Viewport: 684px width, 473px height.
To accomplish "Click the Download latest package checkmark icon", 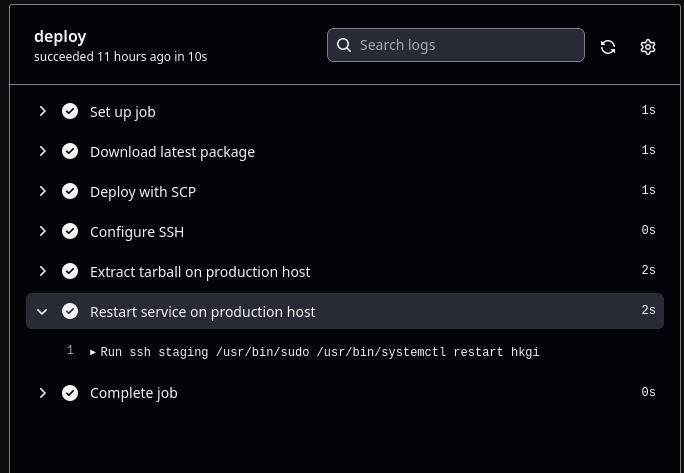I will [x=70, y=152].
